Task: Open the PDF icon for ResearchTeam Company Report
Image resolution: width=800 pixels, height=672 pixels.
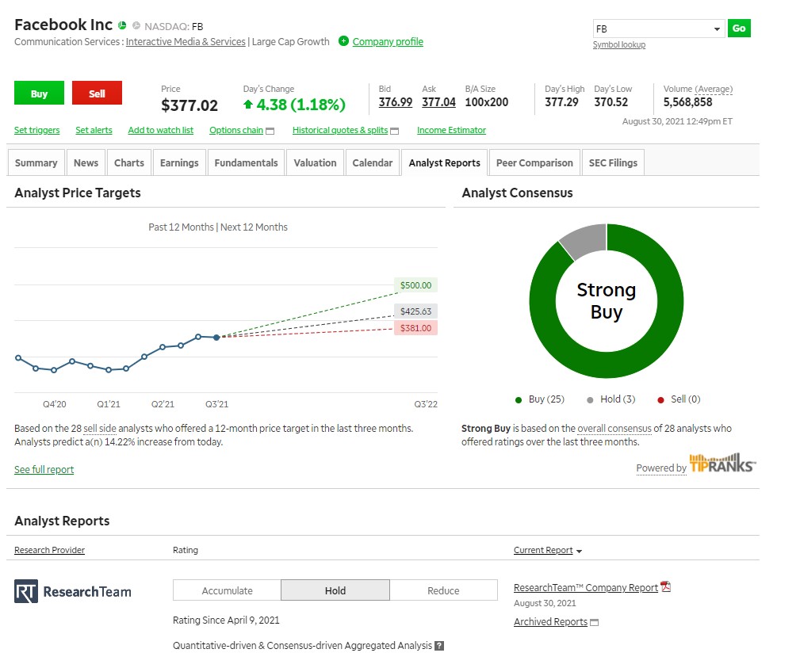Action: [x=665, y=587]
